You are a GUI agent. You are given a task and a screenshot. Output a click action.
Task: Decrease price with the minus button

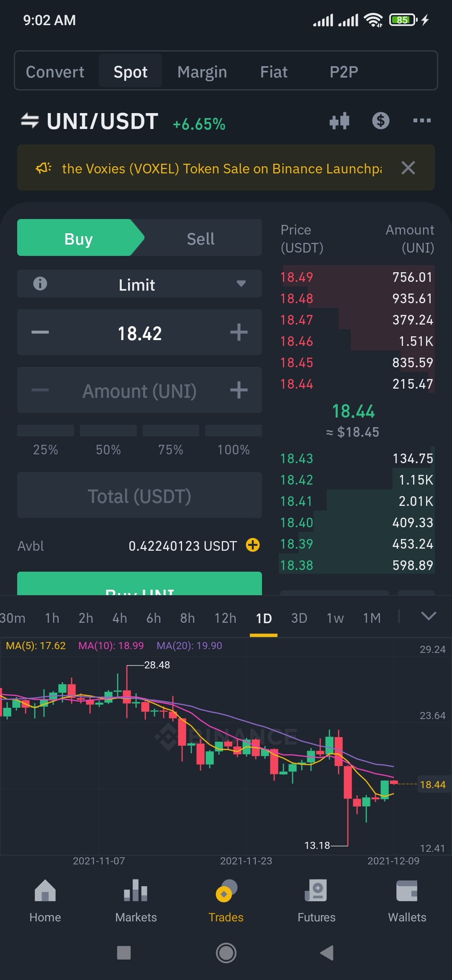coord(40,333)
